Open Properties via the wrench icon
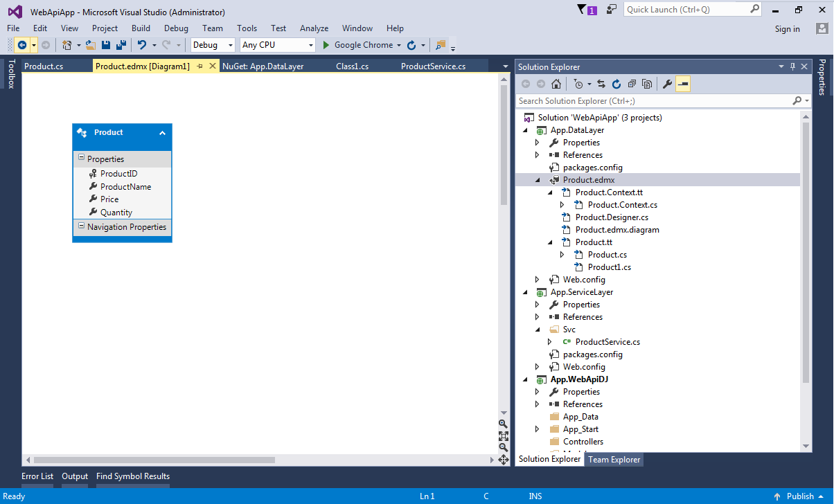The image size is (834, 504). (x=668, y=83)
